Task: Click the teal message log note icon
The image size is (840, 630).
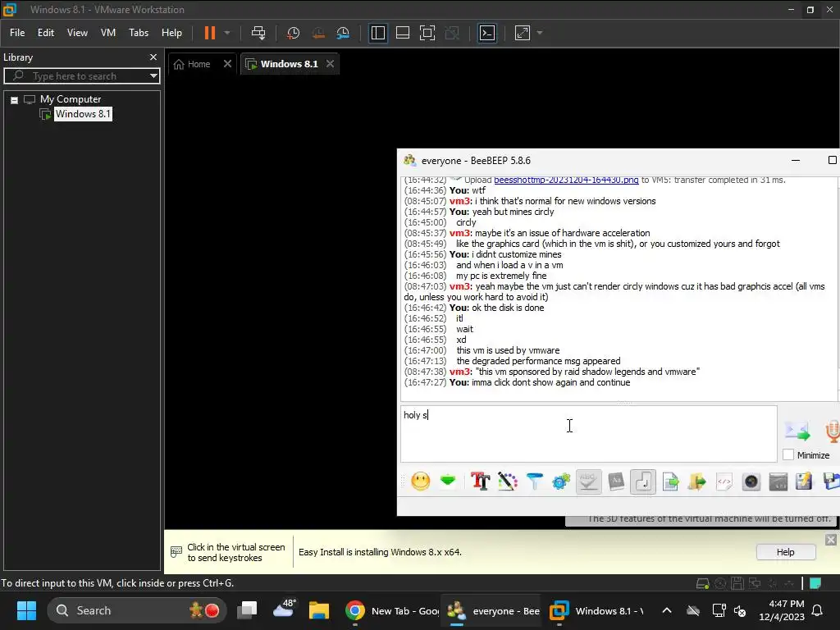Action: 815,583
